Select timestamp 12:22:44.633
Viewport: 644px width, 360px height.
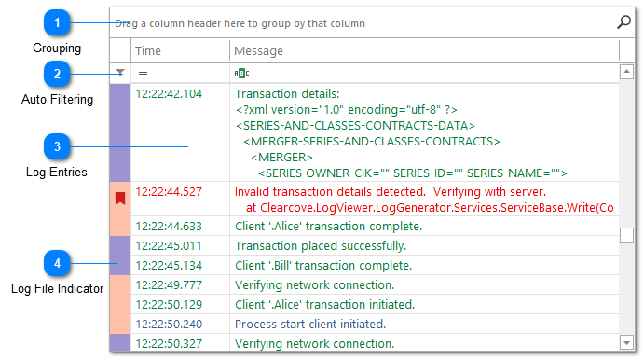[169, 227]
